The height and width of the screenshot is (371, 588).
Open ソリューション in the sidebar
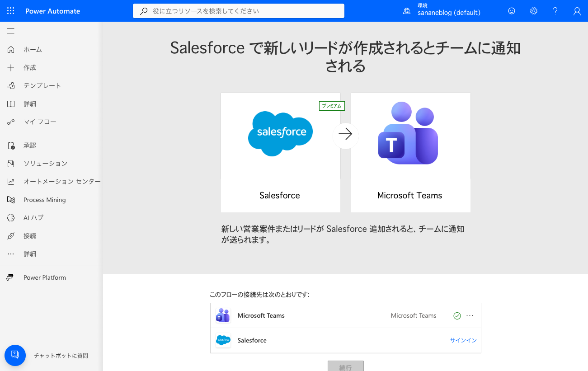[45, 164]
